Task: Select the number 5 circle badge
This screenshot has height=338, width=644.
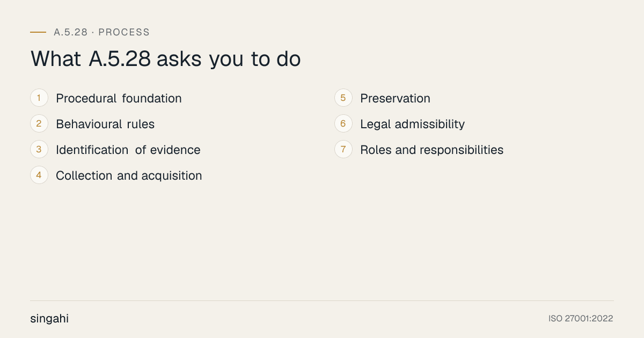Action: click(343, 98)
